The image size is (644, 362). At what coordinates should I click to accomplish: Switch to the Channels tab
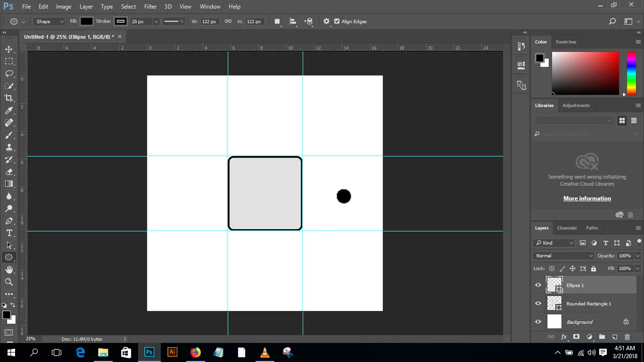click(x=567, y=228)
